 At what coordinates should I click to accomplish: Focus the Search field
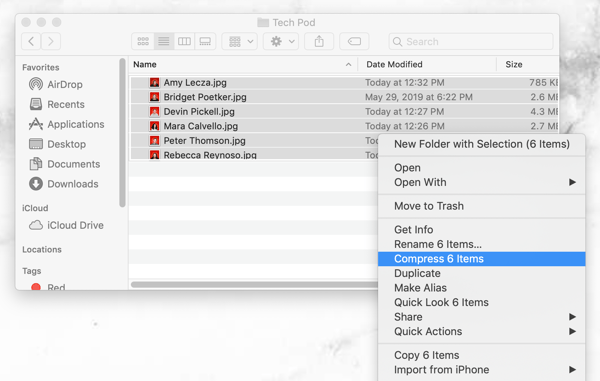pos(471,41)
